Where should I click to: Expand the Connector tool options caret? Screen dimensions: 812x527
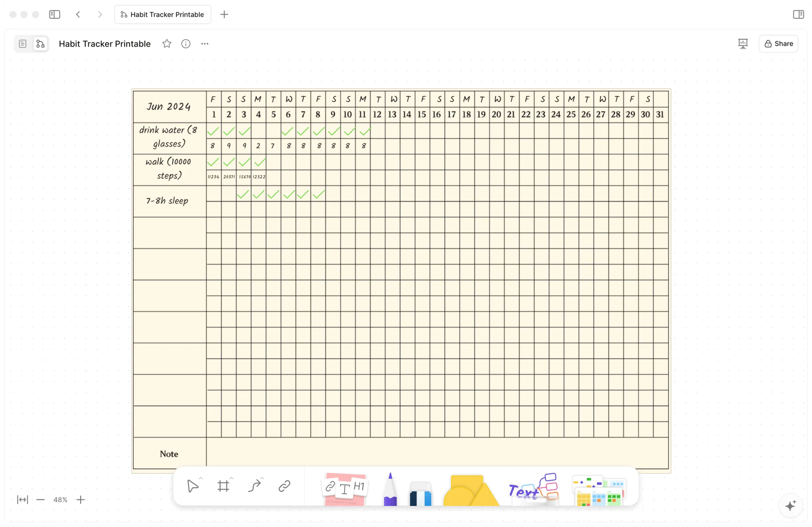[262, 478]
